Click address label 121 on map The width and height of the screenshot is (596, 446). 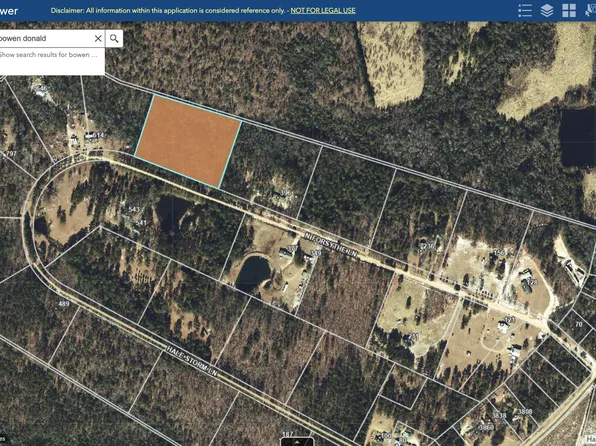click(510, 320)
